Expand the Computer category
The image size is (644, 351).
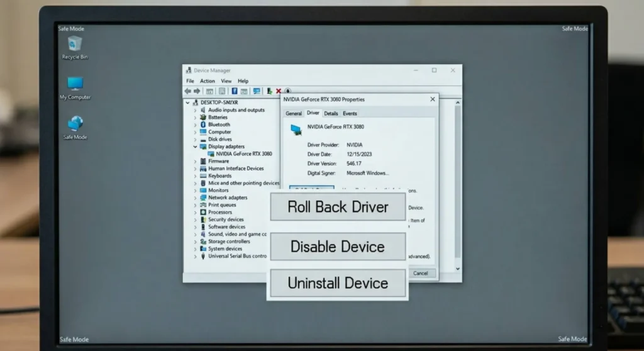[195, 132]
